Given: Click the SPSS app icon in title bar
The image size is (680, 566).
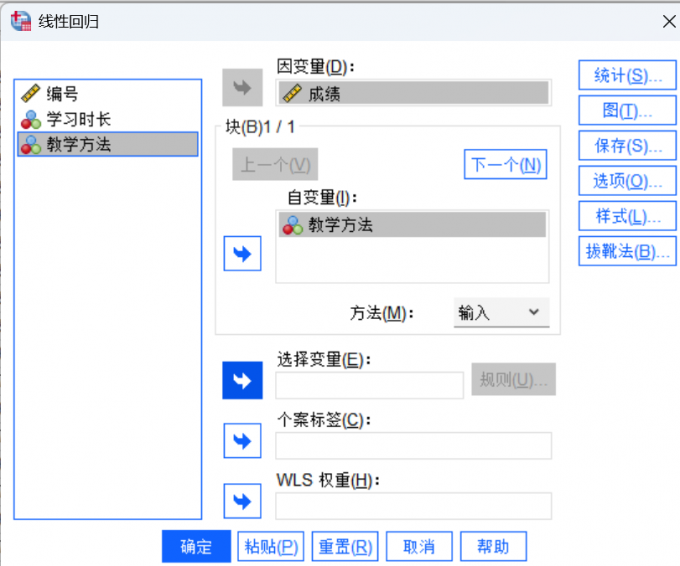Looking at the screenshot, I should 21,21.
